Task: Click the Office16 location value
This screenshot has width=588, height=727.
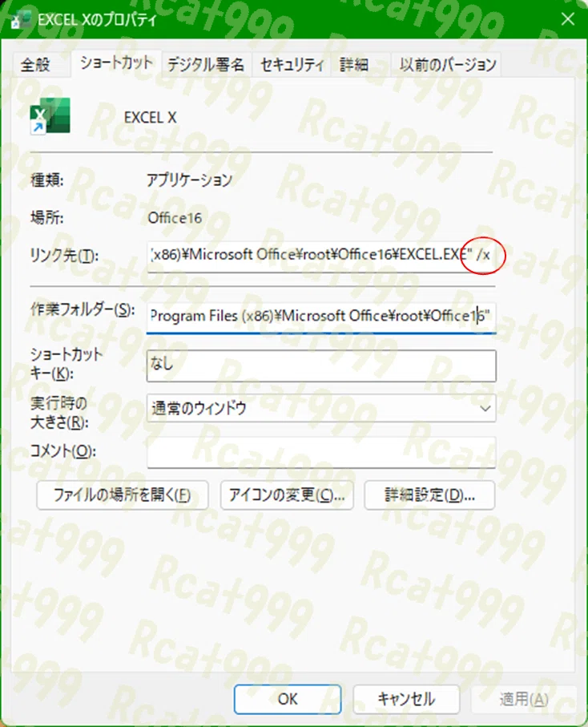Action: coord(175,218)
